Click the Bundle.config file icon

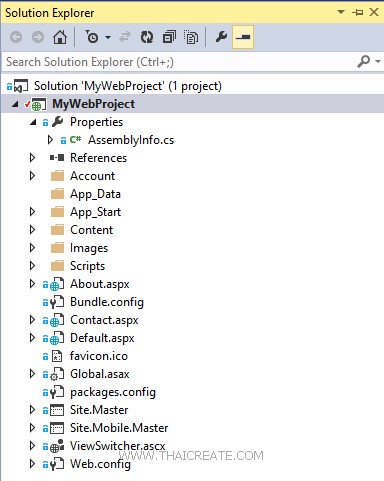(57, 302)
